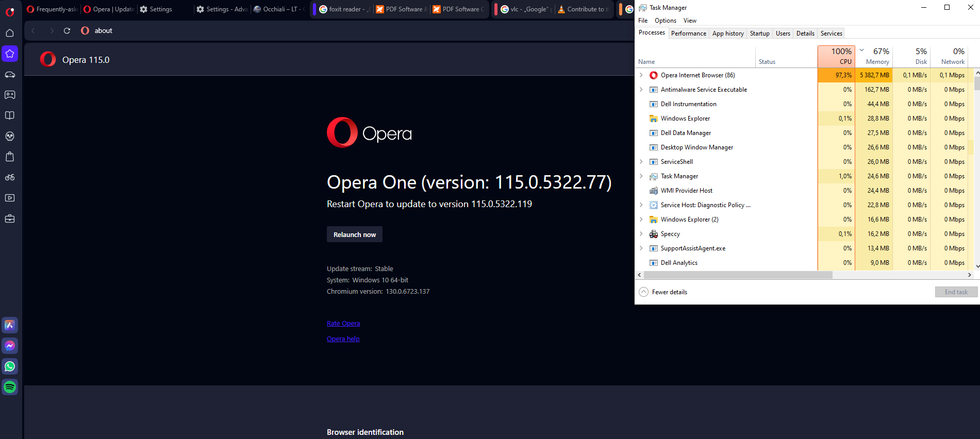Select the Desktop Window Manager process row

click(x=804, y=147)
